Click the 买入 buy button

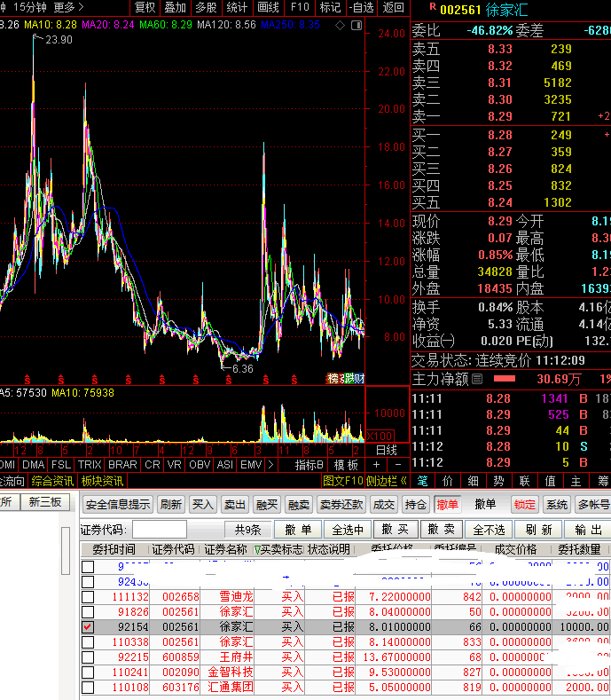202,505
